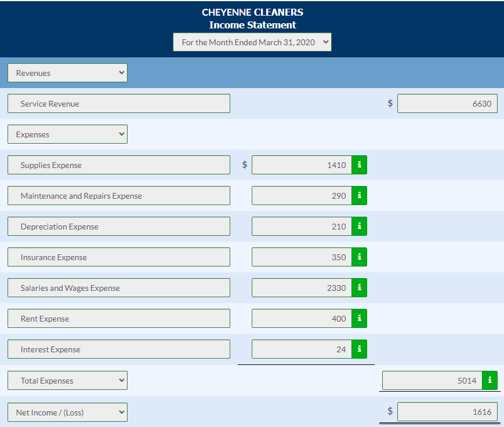Click the info icon next to Interest Expense
The image size is (504, 427).
click(x=359, y=349)
